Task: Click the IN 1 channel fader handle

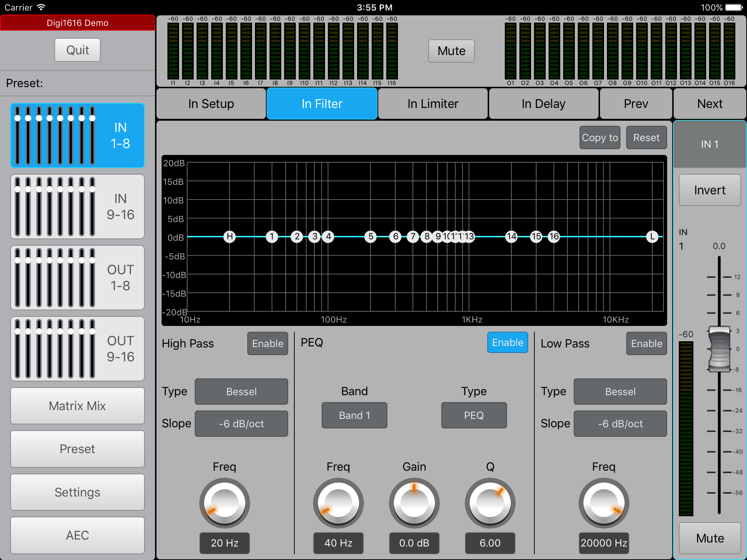Action: pyautogui.click(x=719, y=349)
